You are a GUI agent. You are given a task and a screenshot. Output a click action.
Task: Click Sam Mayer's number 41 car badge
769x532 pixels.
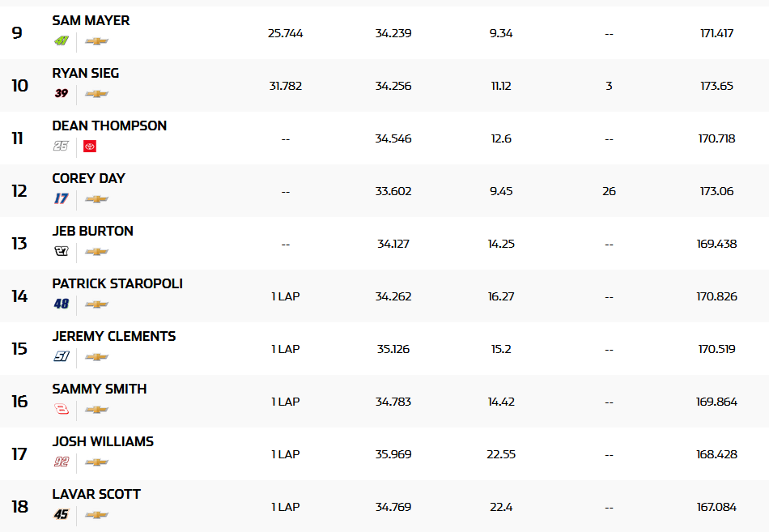(62, 41)
